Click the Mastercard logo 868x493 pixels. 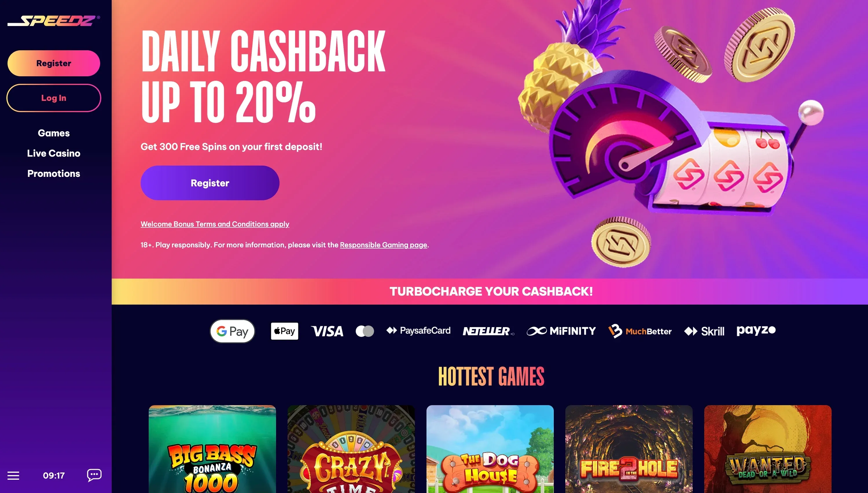(x=365, y=331)
